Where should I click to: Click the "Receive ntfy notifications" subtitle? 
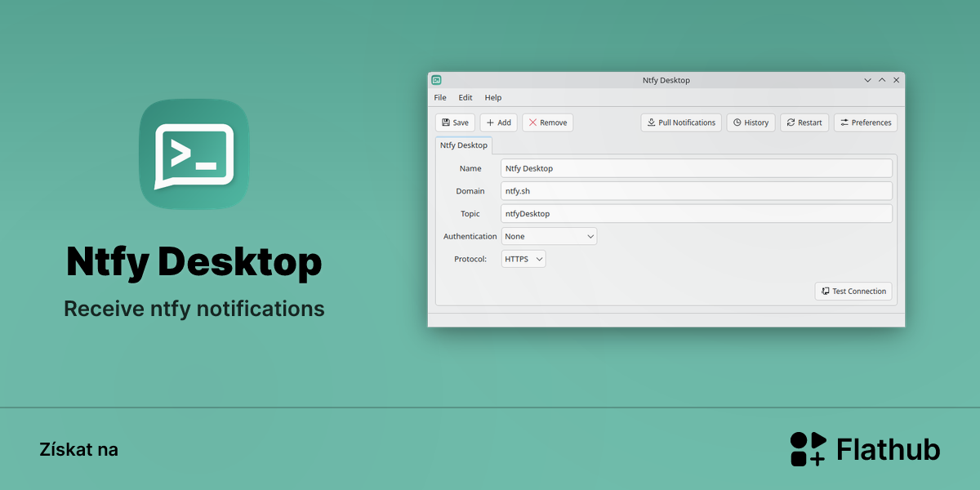[x=194, y=310]
